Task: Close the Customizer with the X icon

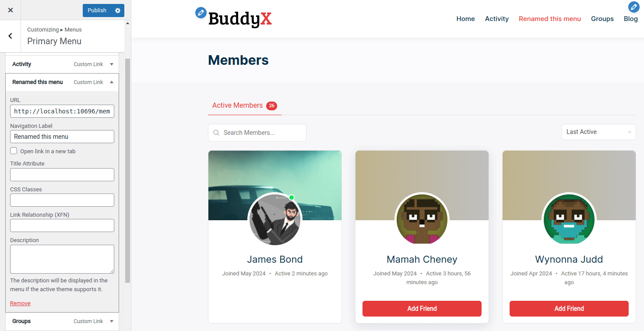Action: pyautogui.click(x=11, y=10)
